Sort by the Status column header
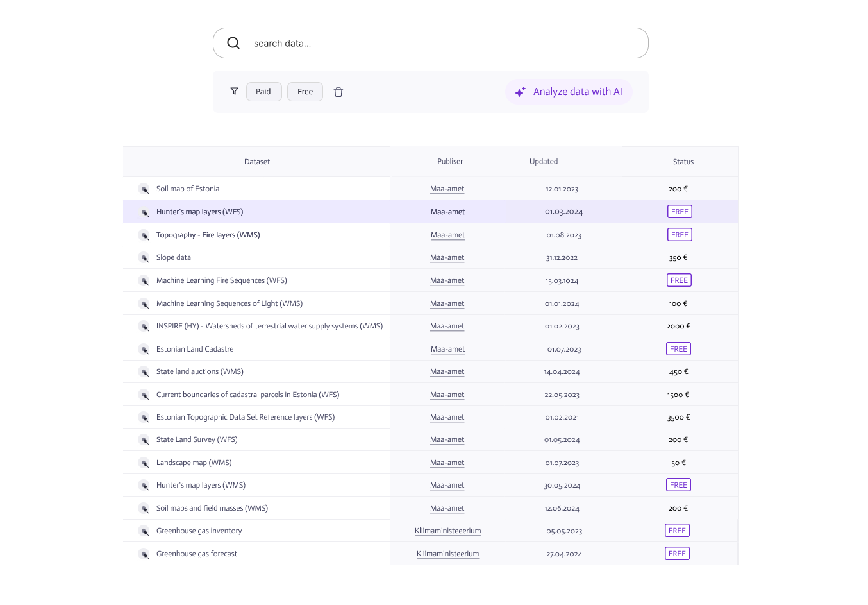Image resolution: width=868 pixels, height=605 pixels. coord(683,162)
